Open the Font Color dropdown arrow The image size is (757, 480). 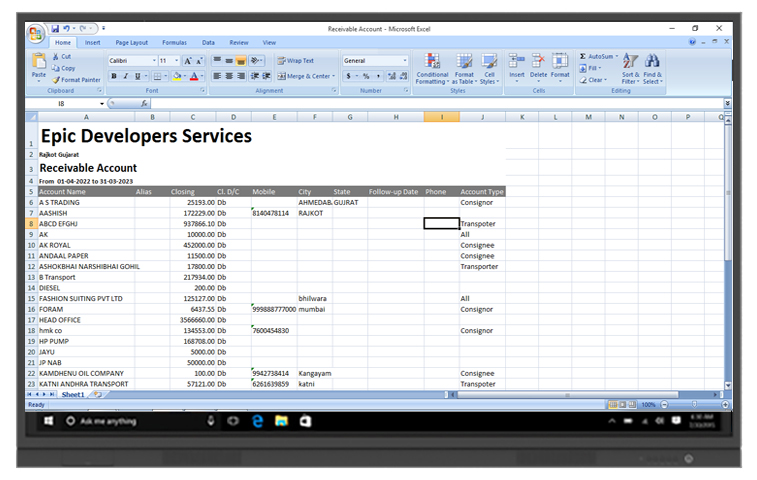(202, 76)
